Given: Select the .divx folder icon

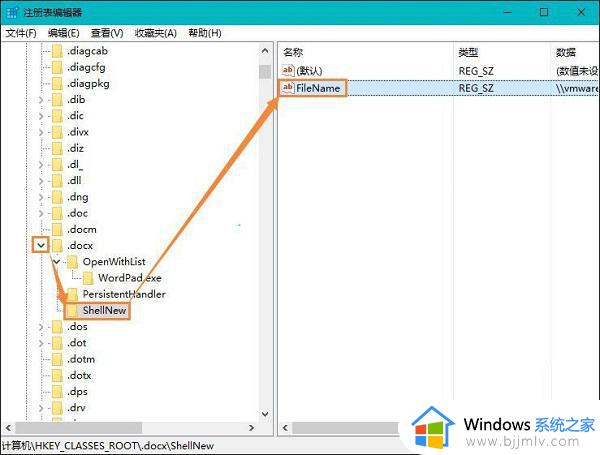Looking at the screenshot, I should [x=57, y=132].
